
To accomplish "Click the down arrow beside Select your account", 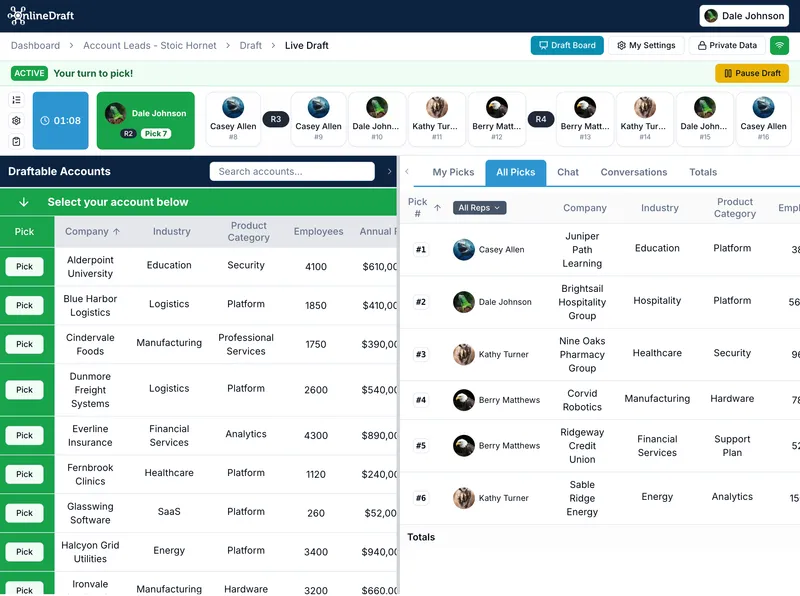I will [23, 202].
